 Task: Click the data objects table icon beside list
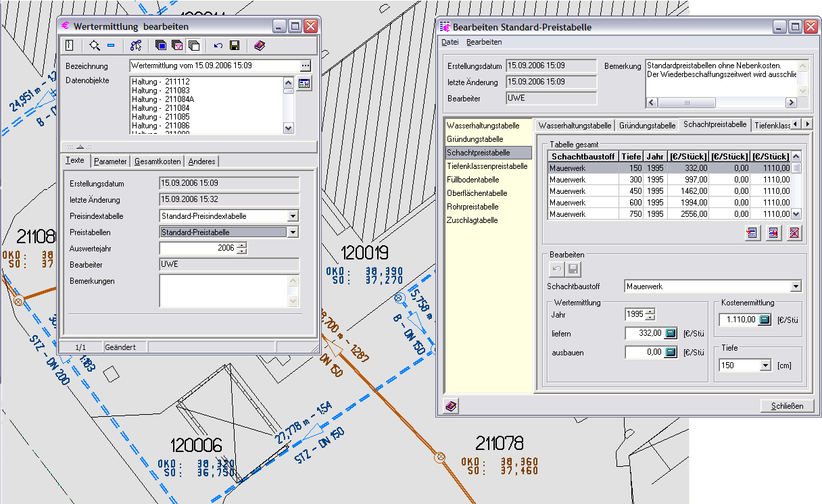305,84
